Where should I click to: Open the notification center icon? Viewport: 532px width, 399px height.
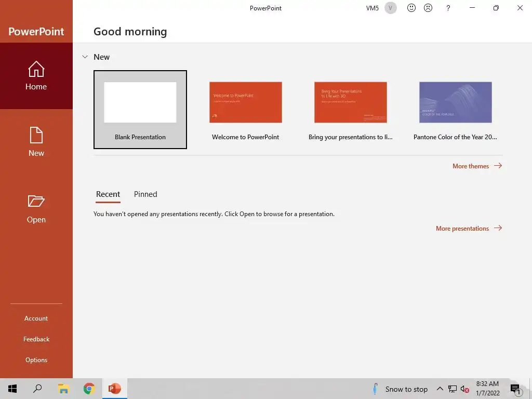pos(515,389)
